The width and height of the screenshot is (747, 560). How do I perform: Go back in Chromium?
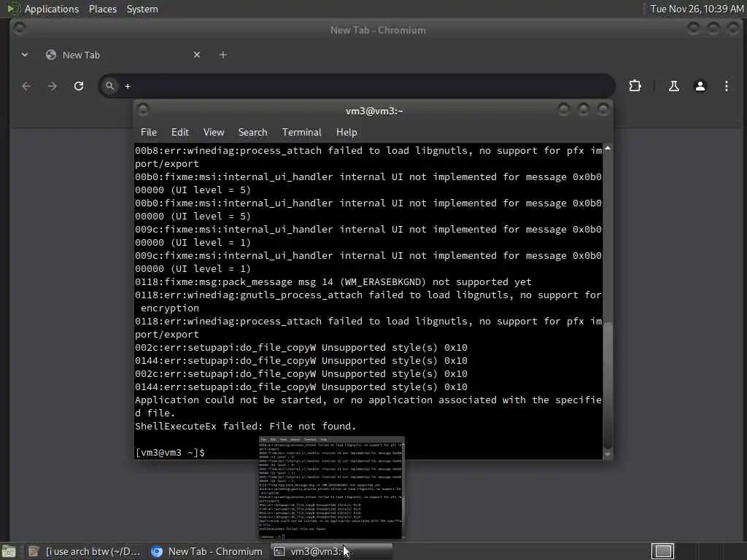(26, 86)
